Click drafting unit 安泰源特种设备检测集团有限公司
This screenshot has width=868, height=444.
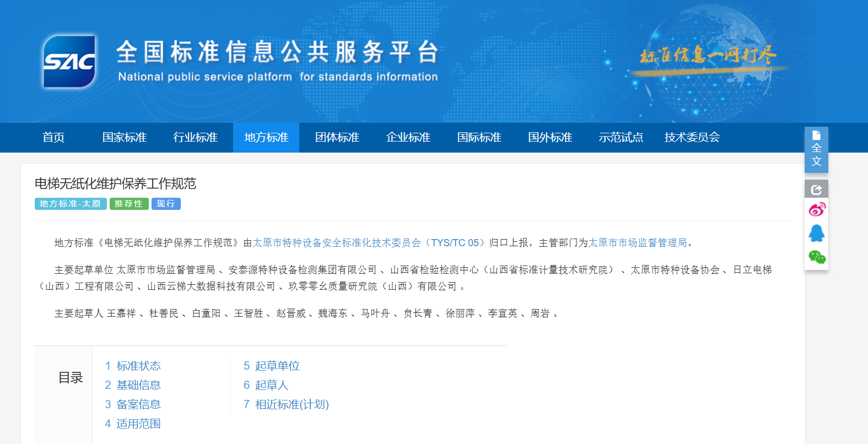tap(303, 270)
